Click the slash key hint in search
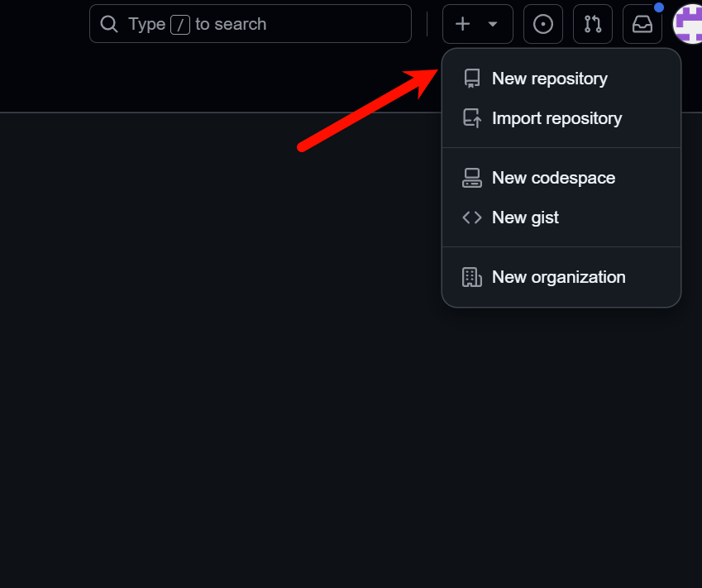 pos(180,24)
